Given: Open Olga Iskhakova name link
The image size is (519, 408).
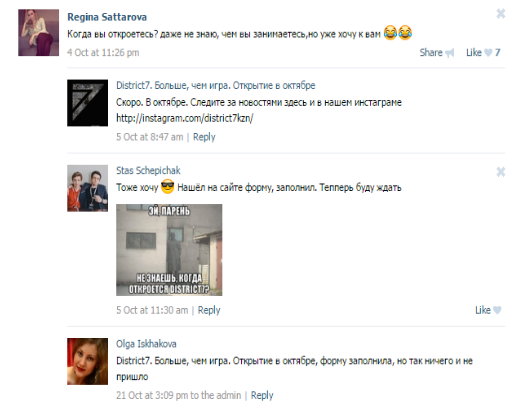Looking at the screenshot, I should coord(146,344).
